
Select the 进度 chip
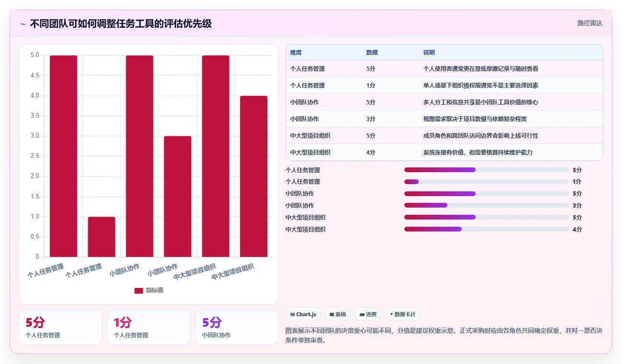pos(368,314)
